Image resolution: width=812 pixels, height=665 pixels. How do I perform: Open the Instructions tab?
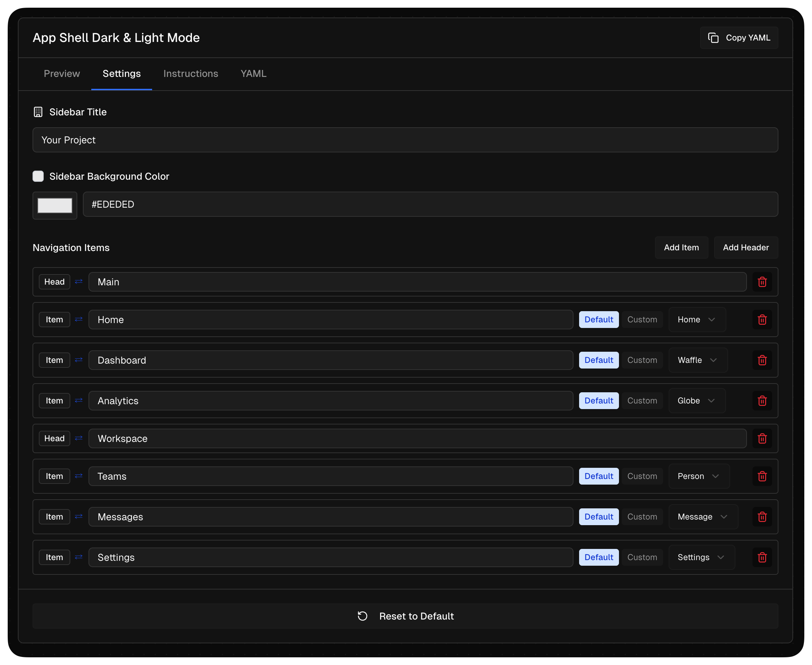click(191, 73)
